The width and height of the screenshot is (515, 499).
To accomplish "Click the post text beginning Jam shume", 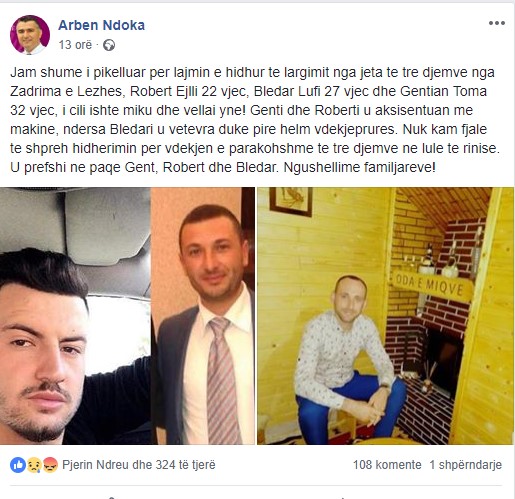I will coord(255,120).
